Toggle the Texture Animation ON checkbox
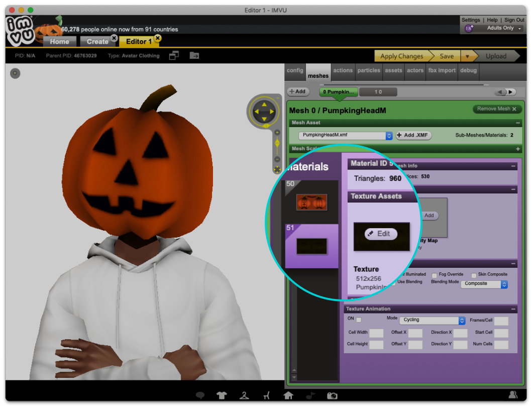Image resolution: width=532 pixels, height=407 pixels. pyautogui.click(x=359, y=320)
